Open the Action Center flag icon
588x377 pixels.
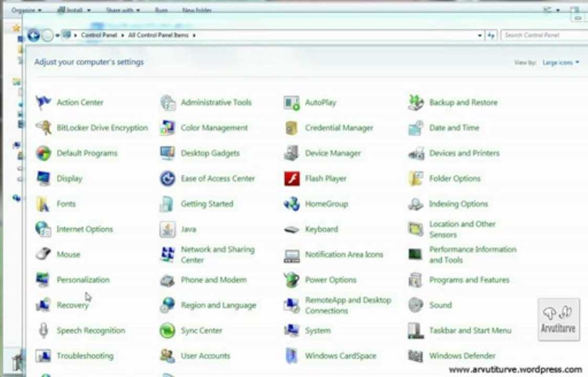pos(43,103)
